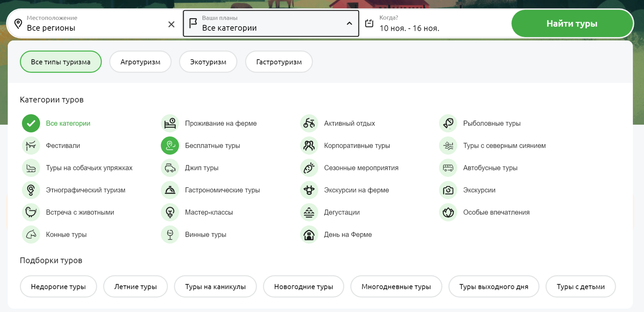Collapse the Ваши планы dropdown chevron

tap(349, 23)
